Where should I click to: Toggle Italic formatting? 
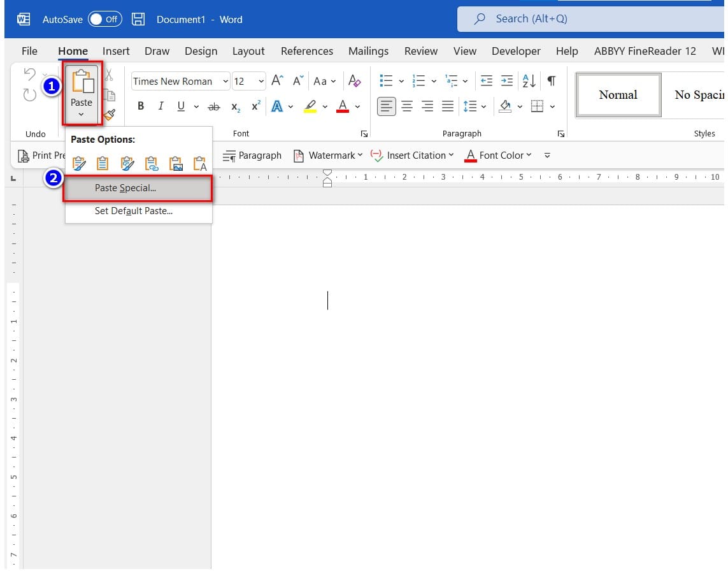(x=161, y=106)
